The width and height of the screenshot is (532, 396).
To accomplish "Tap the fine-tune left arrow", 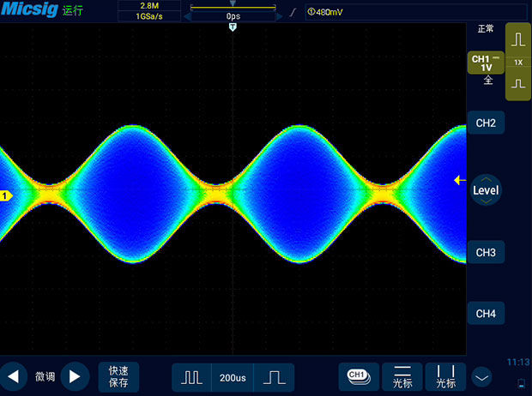I will pyautogui.click(x=13, y=376).
